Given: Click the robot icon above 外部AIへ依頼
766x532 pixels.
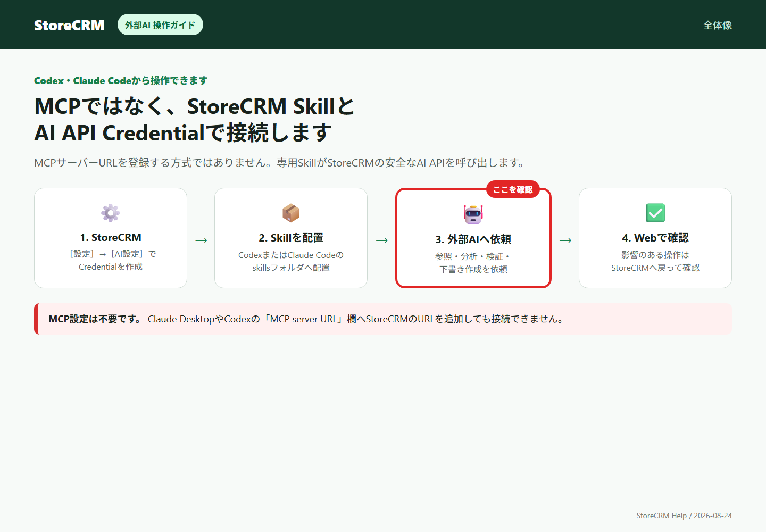Looking at the screenshot, I should click(473, 214).
